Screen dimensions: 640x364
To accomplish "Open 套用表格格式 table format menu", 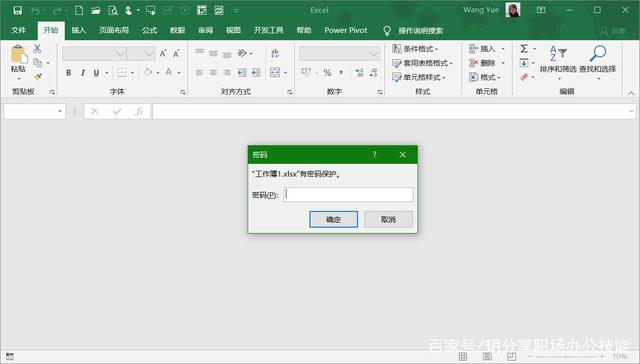I will (422, 63).
